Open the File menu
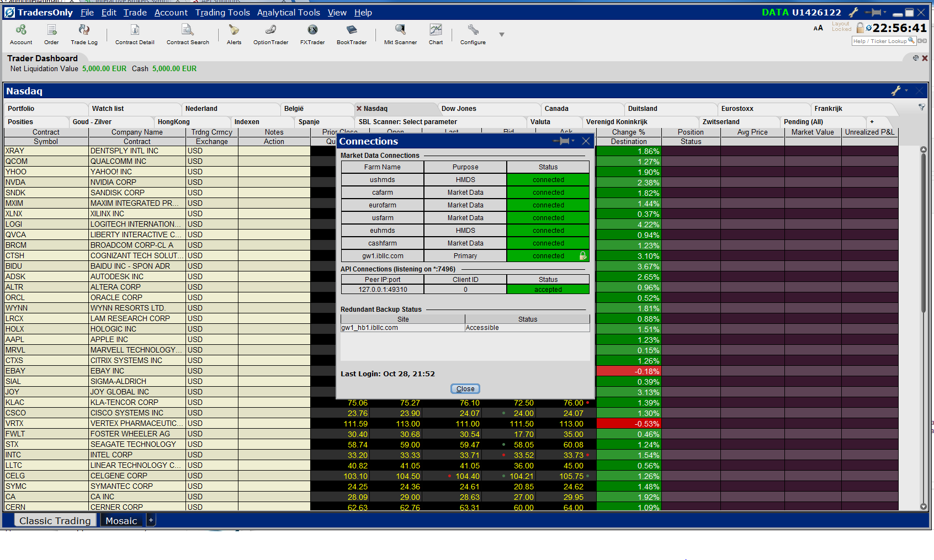Image resolution: width=934 pixels, height=560 pixels. 87,12
